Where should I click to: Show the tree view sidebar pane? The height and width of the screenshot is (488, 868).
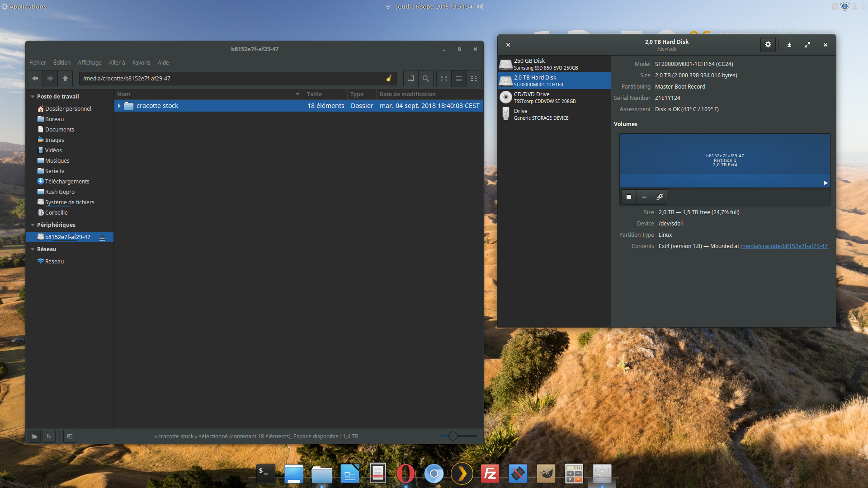coord(49,436)
